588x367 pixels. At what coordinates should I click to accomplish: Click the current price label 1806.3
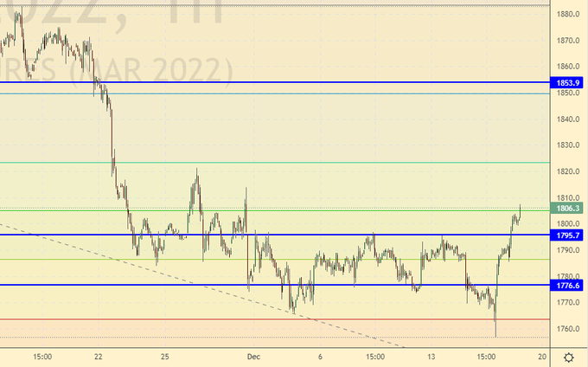click(x=567, y=208)
